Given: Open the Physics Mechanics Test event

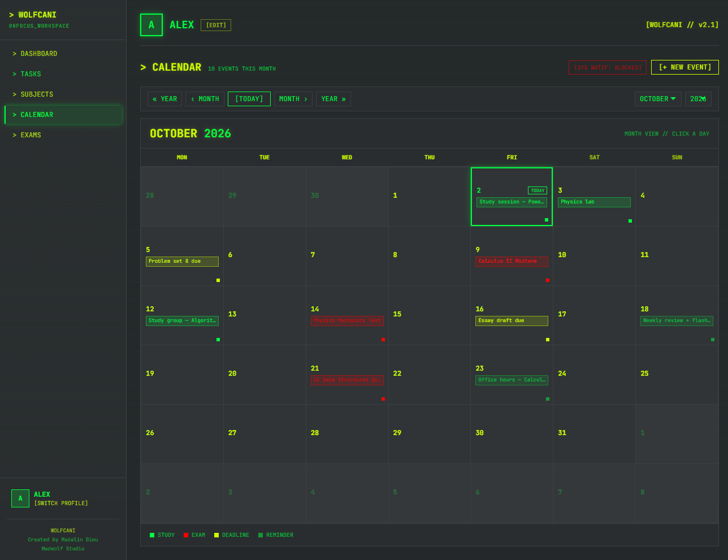Looking at the screenshot, I should coord(347,320).
